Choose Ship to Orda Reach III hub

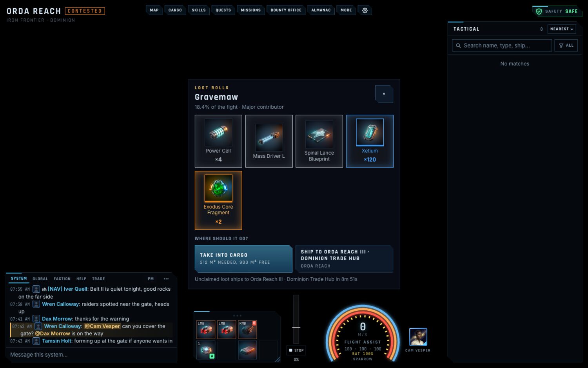[344, 259]
